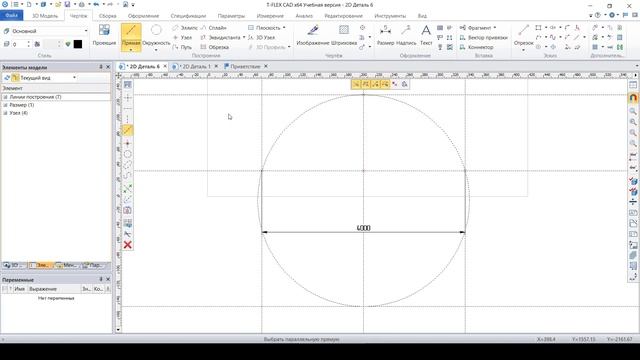The width and height of the screenshot is (640, 360).
Task: Click the topmost properties icon in side toolbar
Action: [x=128, y=84]
